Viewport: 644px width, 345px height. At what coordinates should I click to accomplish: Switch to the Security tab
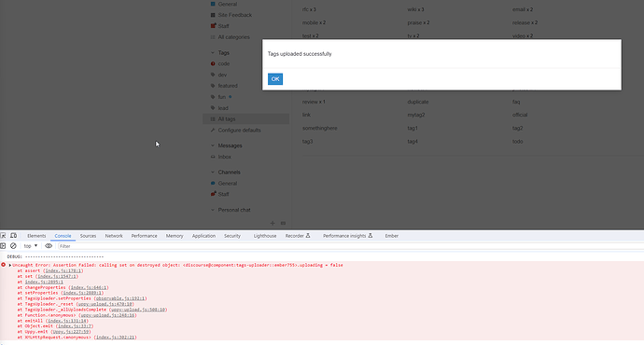click(x=232, y=236)
